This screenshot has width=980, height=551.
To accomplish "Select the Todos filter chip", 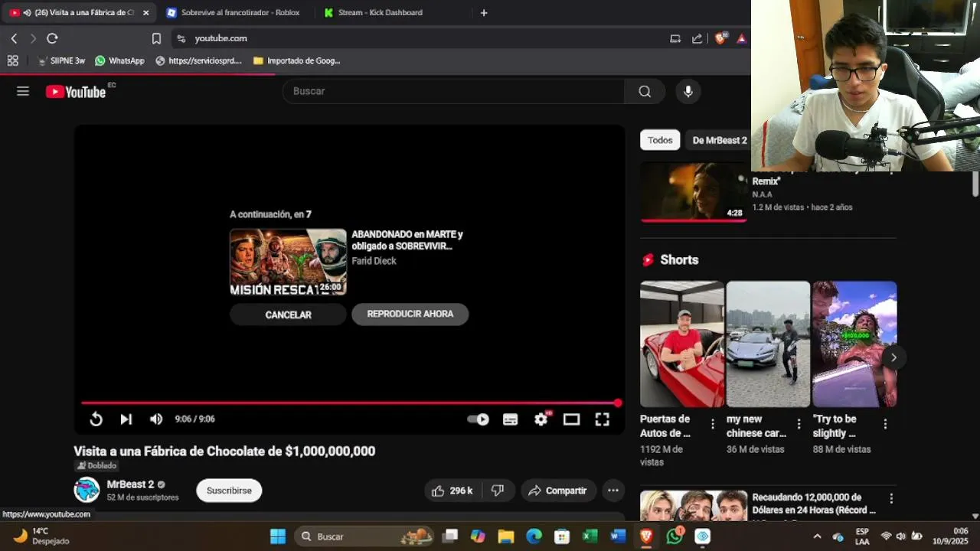I will tap(660, 140).
